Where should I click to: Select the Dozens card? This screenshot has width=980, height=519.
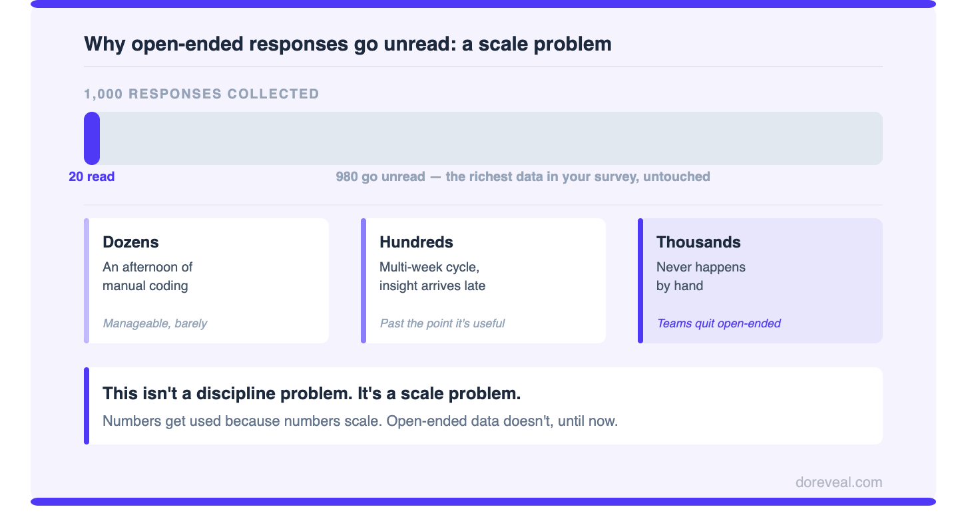[x=206, y=281]
